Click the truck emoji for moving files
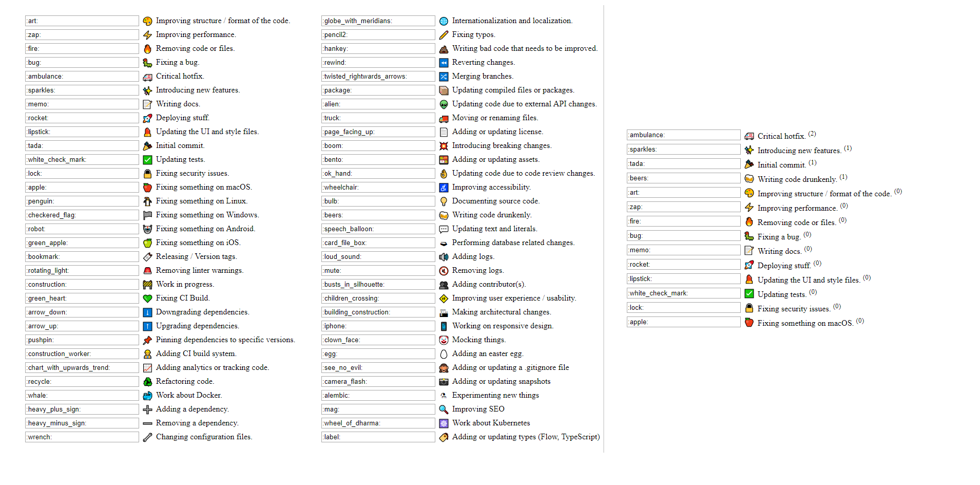 (x=444, y=118)
